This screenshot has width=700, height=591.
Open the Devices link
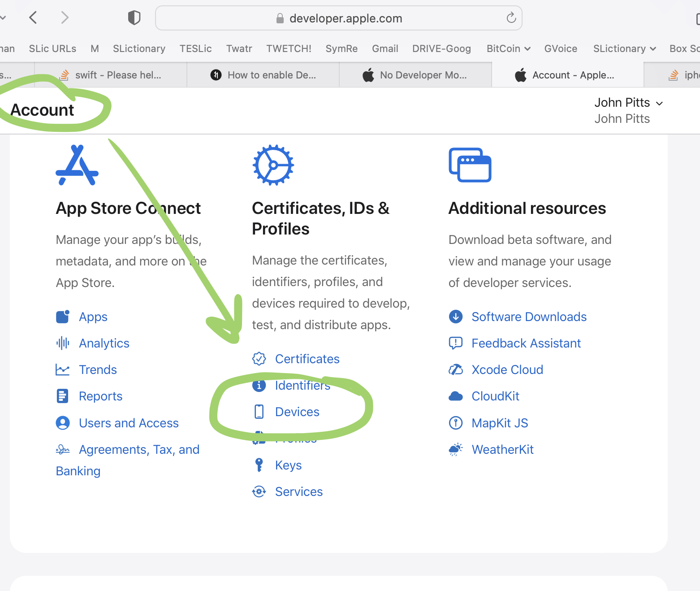(x=297, y=412)
